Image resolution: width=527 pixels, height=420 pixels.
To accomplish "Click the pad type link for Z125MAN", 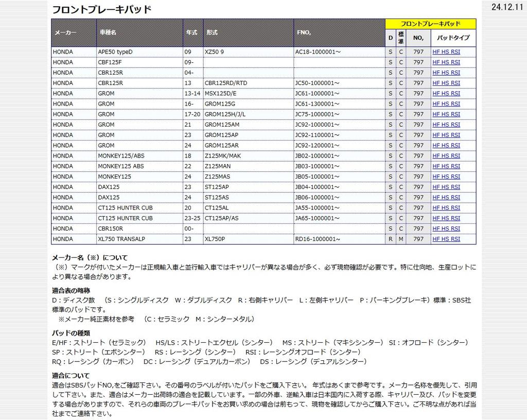I will pos(446,166).
